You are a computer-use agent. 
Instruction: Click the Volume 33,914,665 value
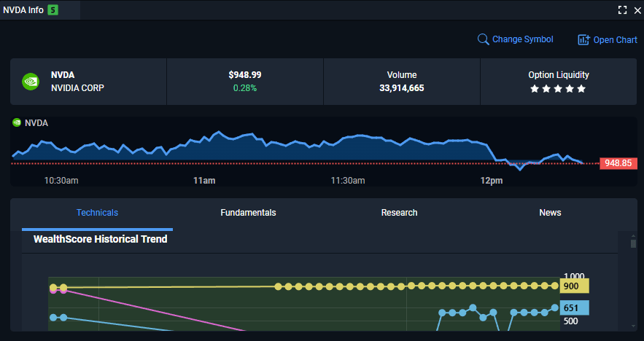tap(402, 88)
